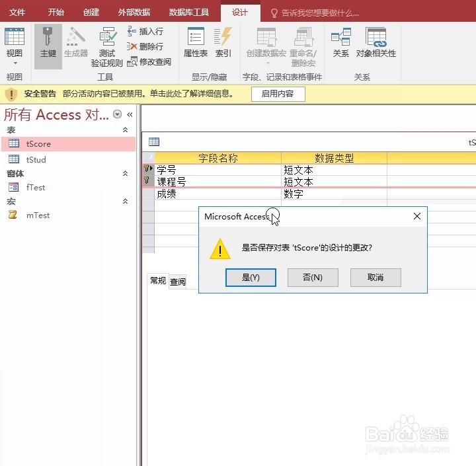Screen dimensions: 476x466
Task: Click the 数字 data type cell
Action: click(x=334, y=194)
